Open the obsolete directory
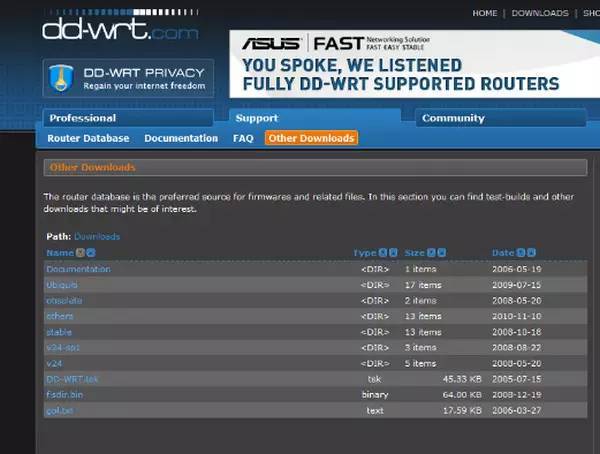 tap(64, 300)
